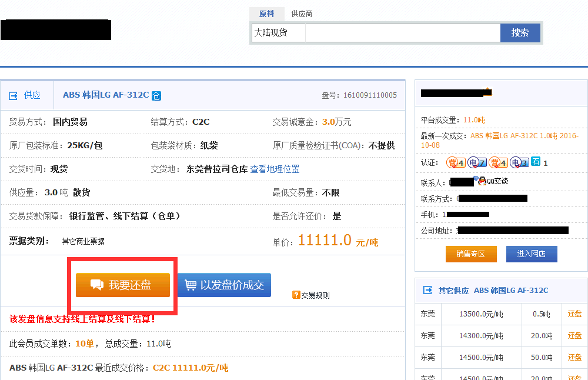588x380 pixels.
Task: Click the 盘号 number 1610091110005
Action: (x=370, y=95)
